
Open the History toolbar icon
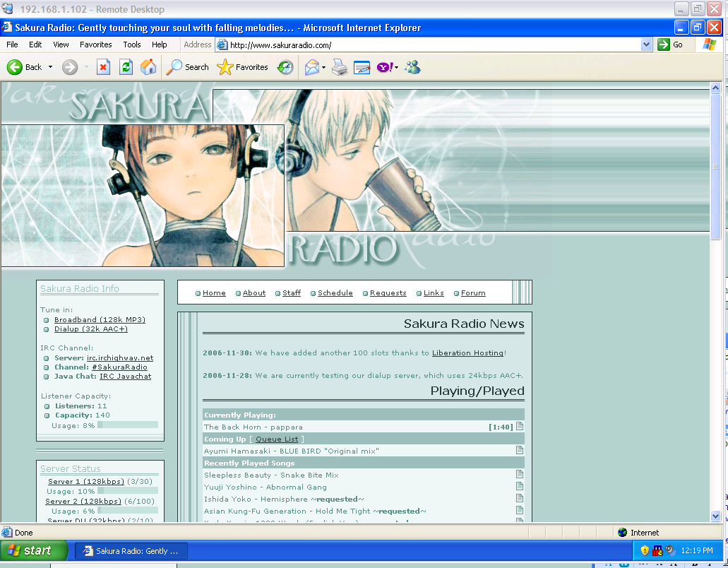pos(285,67)
